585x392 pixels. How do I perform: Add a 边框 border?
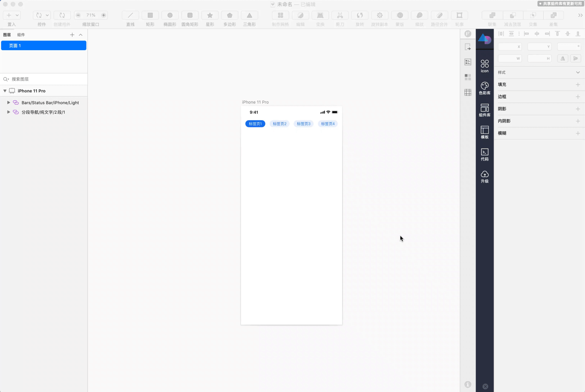tap(578, 97)
